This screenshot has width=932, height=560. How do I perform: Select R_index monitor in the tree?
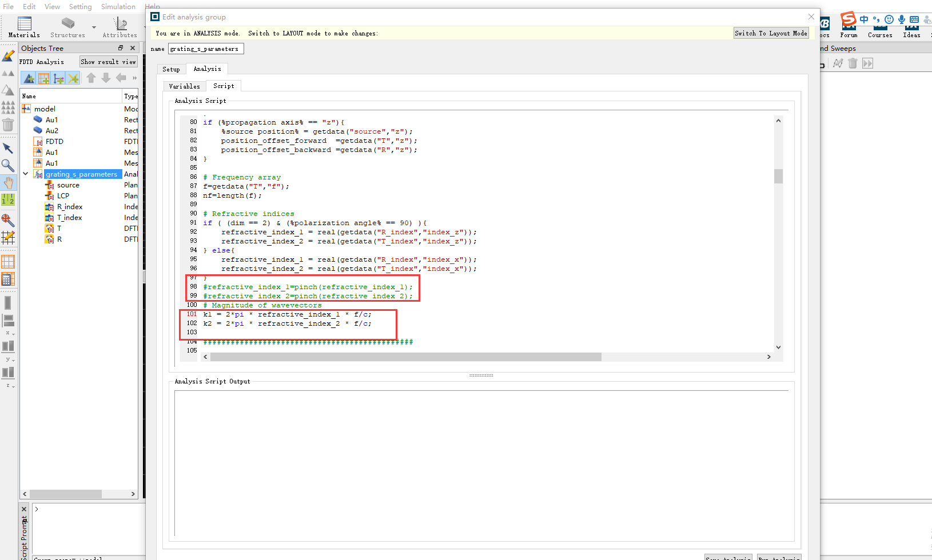70,206
